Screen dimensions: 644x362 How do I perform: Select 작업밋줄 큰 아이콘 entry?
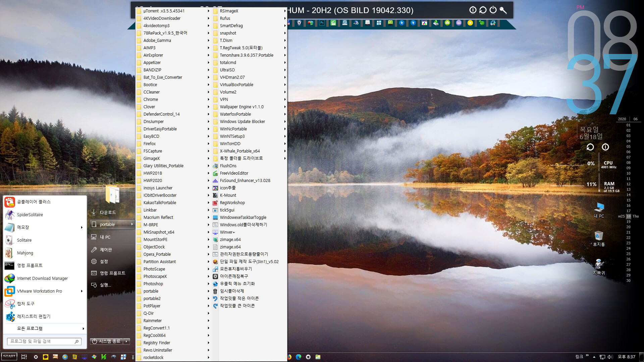(250, 306)
